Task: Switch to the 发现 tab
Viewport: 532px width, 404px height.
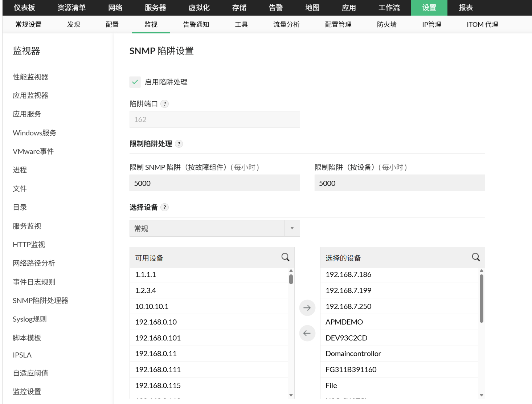Action: pos(74,24)
